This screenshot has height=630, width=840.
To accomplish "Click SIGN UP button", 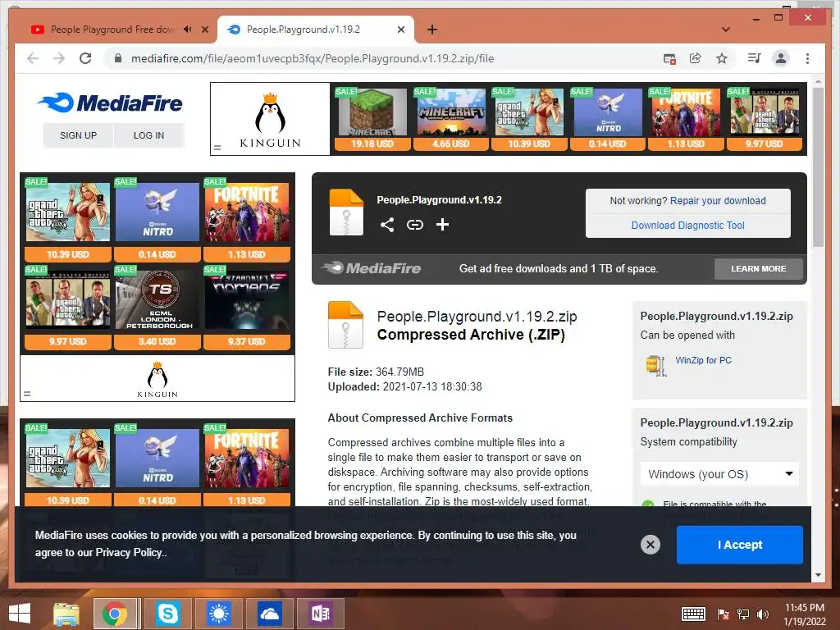I will coord(78,135).
